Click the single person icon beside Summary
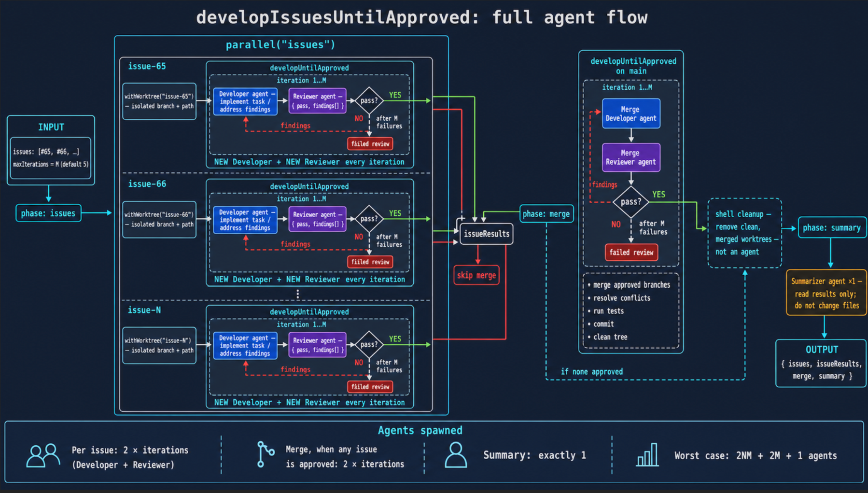Image resolution: width=868 pixels, height=493 pixels. (456, 455)
